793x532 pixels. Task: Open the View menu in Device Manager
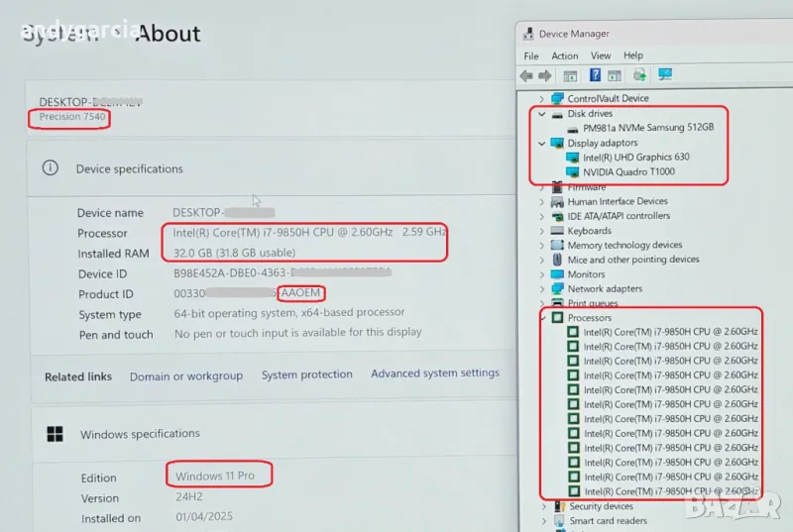point(601,55)
